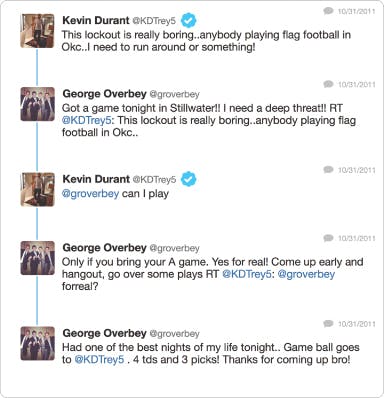
Task: Click the 10/31/2011 date on the first tweet
Action: [356, 11]
